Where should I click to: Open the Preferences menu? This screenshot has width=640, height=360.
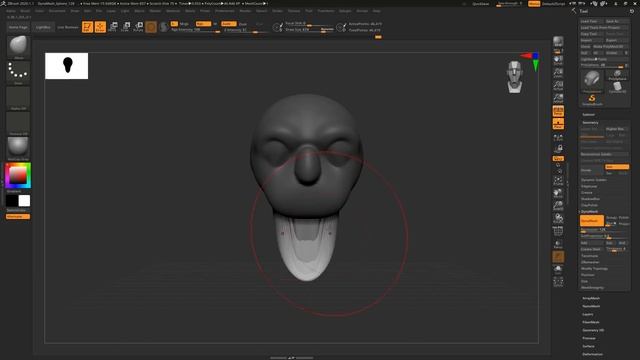click(225, 11)
